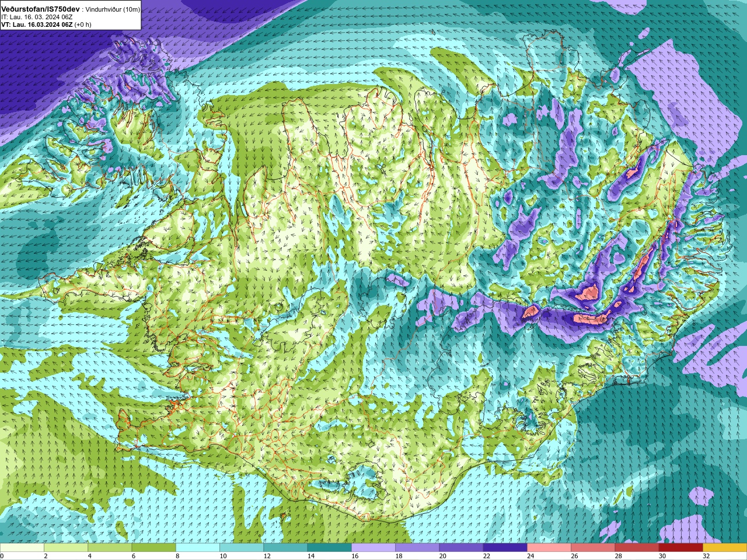
Task: Click the legend scale value '26'
Action: [574, 556]
